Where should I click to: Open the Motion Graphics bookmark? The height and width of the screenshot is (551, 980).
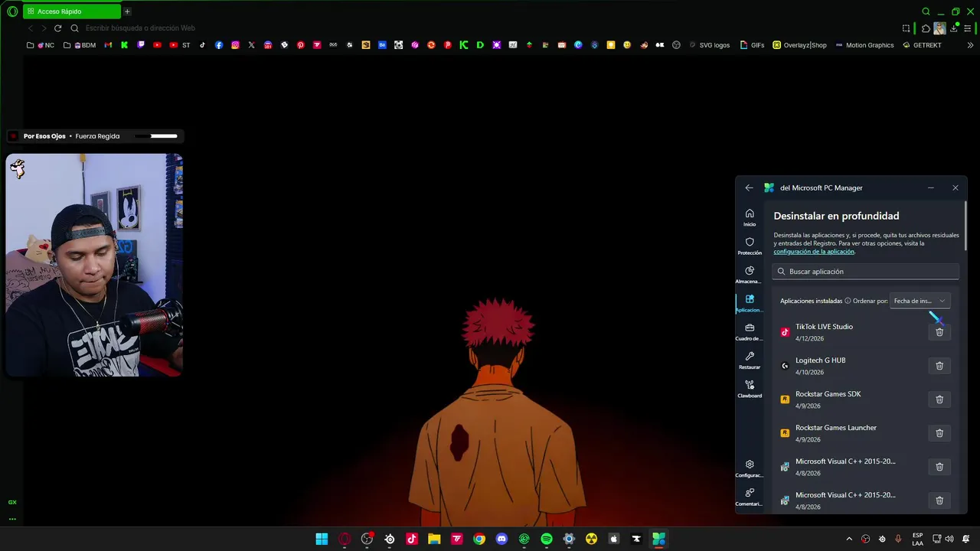[864, 45]
